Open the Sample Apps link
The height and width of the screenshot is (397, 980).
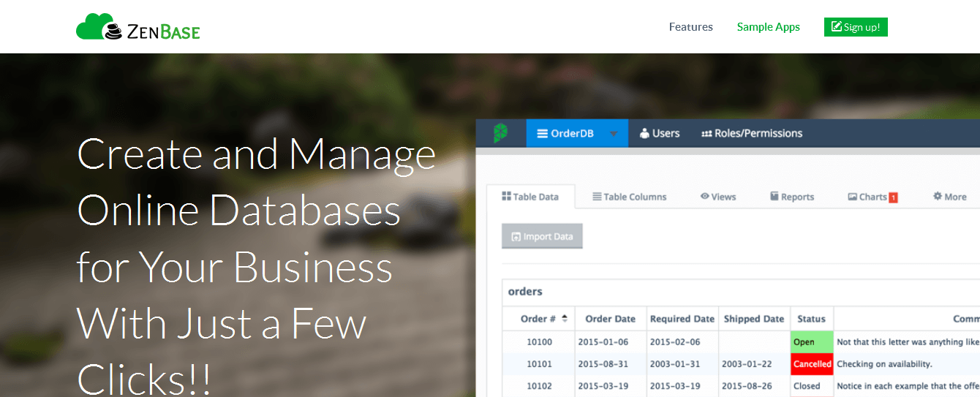click(769, 27)
